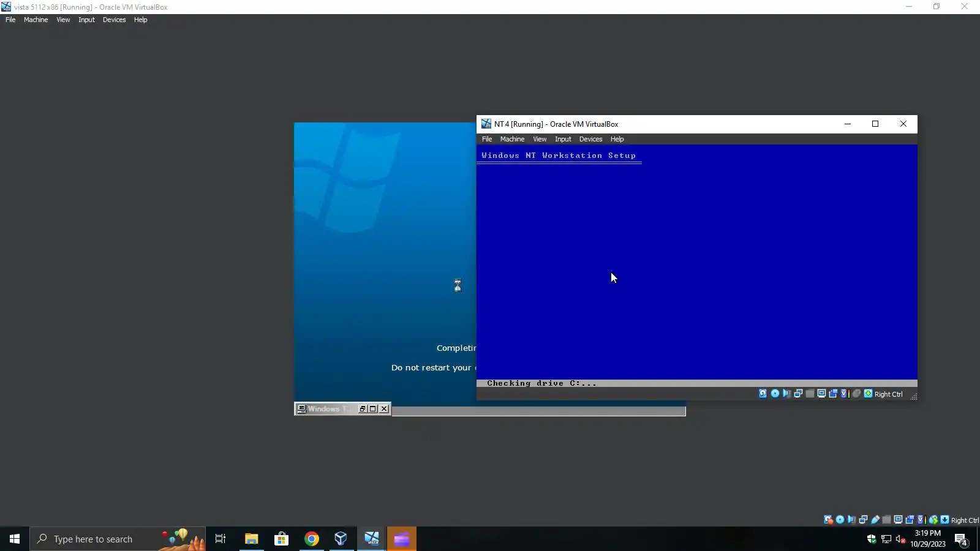Launch Google Chrome from the taskbar
The height and width of the screenshot is (551, 980).
point(312,539)
